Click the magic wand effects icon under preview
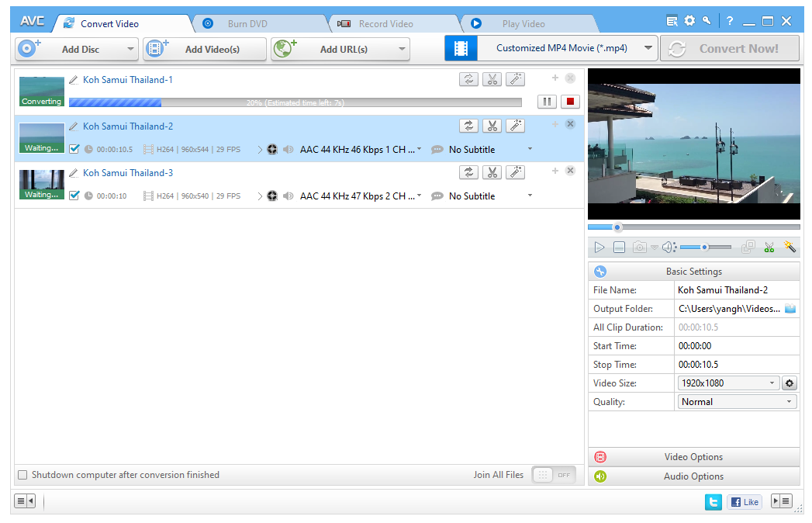The image size is (812, 523). tap(790, 247)
